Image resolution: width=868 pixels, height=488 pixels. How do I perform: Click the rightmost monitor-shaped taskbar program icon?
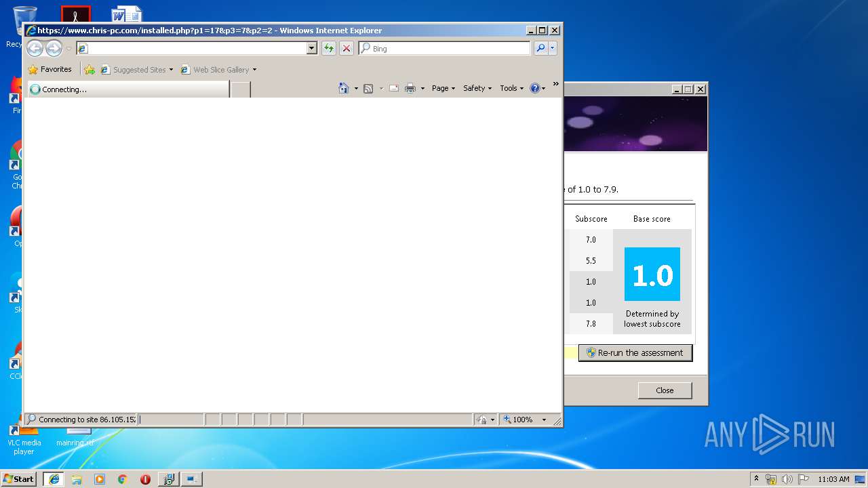tap(192, 479)
